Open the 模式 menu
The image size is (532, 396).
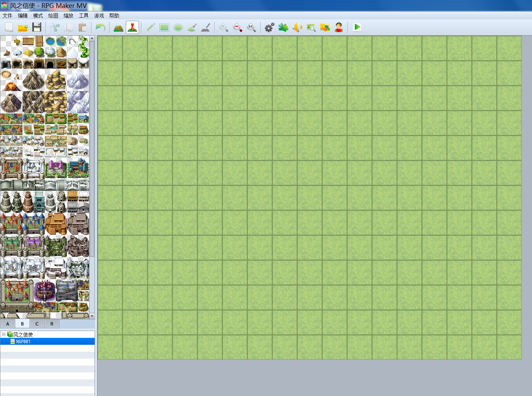[38, 16]
